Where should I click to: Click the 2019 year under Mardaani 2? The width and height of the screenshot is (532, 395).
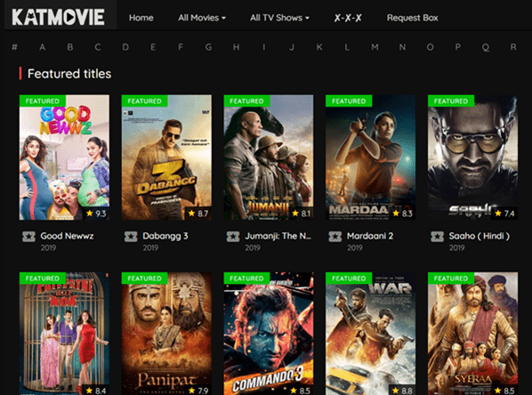tap(355, 247)
